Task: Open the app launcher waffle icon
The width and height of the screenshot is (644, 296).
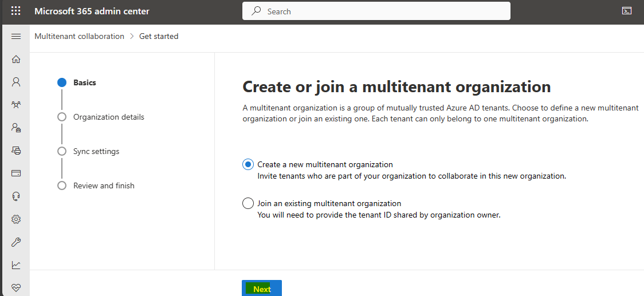Action: 15,11
